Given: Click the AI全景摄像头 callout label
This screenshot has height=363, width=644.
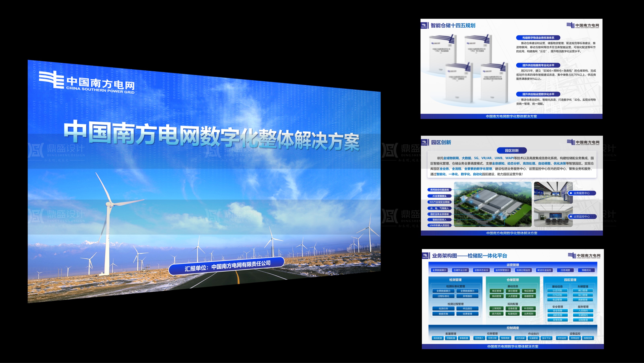Looking at the screenshot, I should point(440,196).
